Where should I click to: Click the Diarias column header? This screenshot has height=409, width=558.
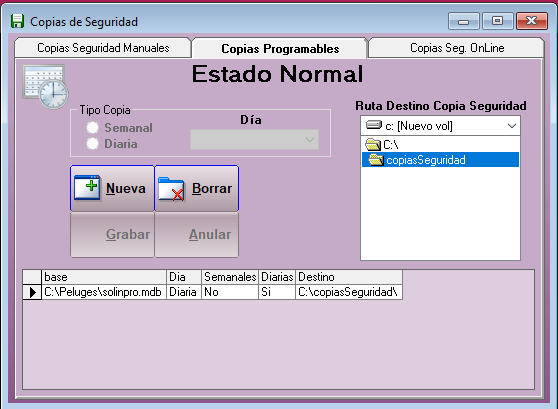277,277
